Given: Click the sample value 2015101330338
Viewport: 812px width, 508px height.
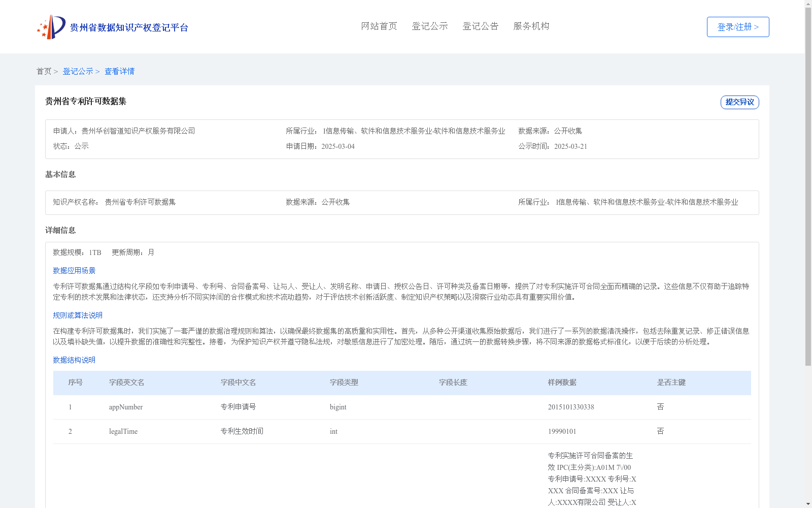Looking at the screenshot, I should coord(571,407).
